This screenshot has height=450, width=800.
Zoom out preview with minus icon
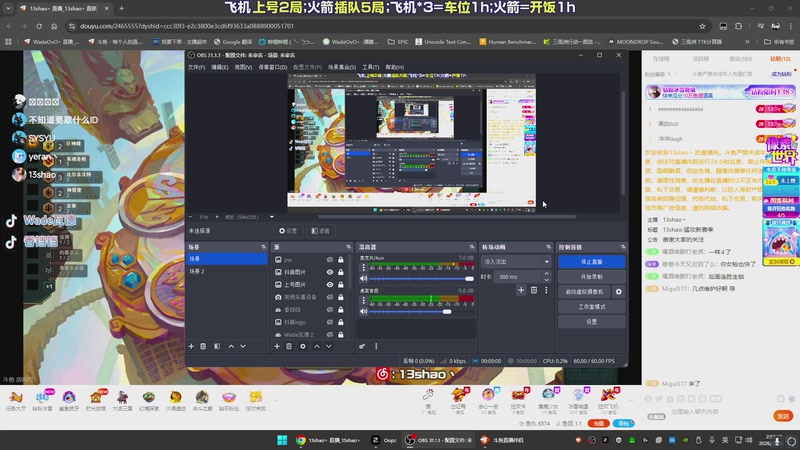tap(191, 217)
